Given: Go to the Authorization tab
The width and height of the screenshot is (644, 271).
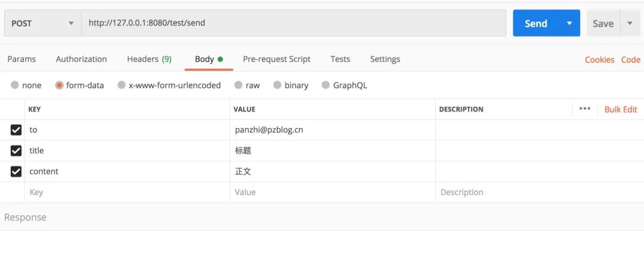Looking at the screenshot, I should 81,59.
